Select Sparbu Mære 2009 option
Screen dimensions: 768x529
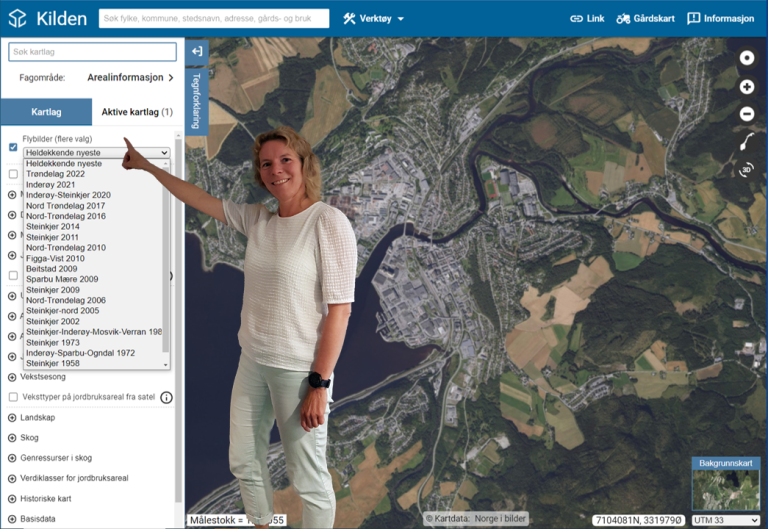pyautogui.click(x=62, y=279)
